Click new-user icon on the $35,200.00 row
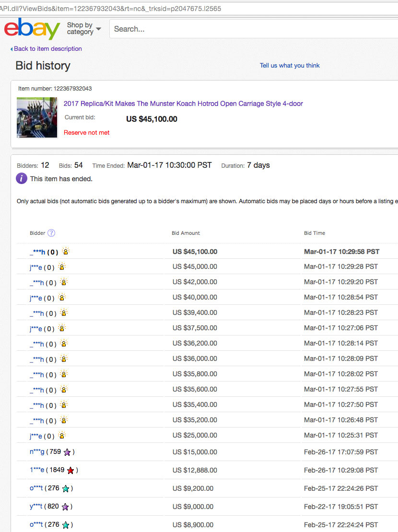The image size is (398, 532). coord(63,419)
